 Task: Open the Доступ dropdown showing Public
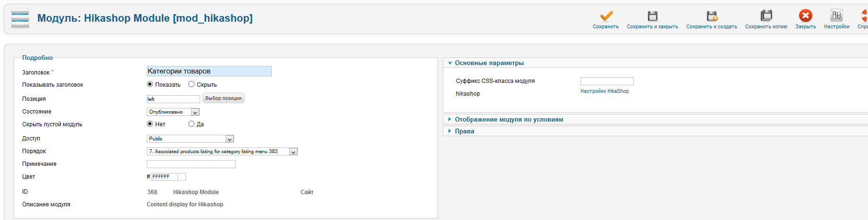pos(190,139)
